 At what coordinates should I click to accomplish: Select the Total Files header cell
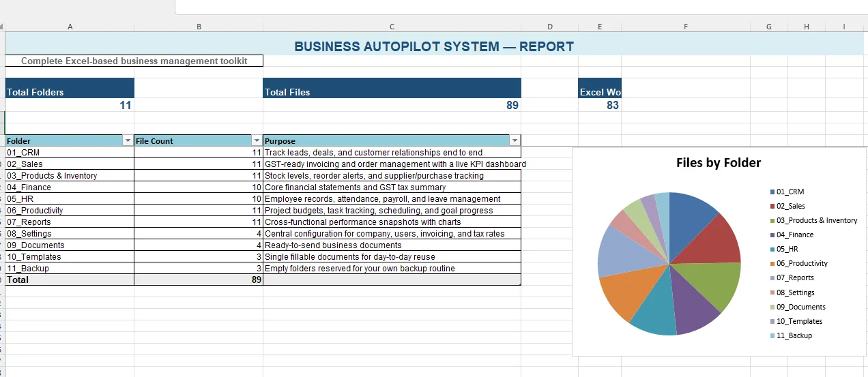coord(392,89)
